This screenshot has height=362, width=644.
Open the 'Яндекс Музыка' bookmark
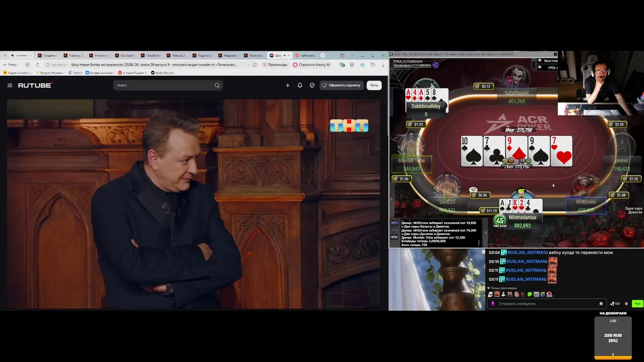pos(52,73)
